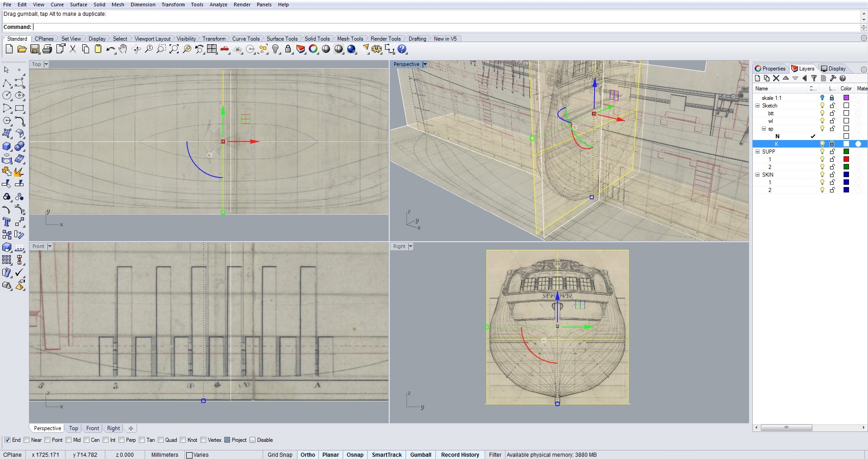Click the delete layer X icon
Image resolution: width=868 pixels, height=459 pixels.
[x=776, y=79]
